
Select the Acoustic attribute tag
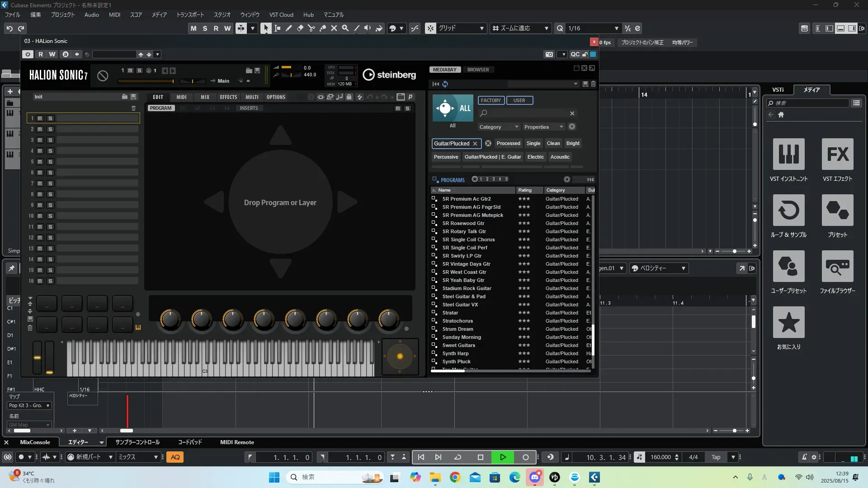560,157
